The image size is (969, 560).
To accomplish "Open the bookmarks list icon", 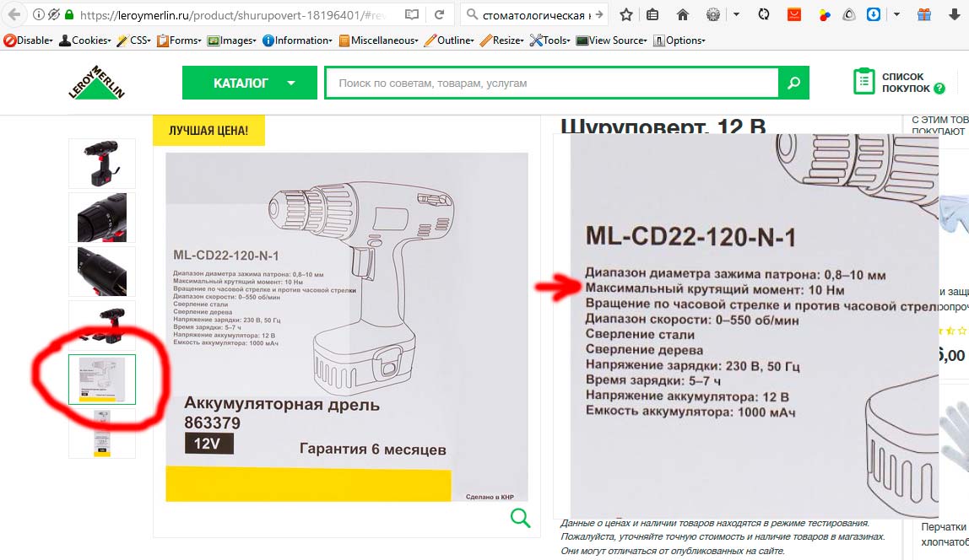I will [652, 15].
